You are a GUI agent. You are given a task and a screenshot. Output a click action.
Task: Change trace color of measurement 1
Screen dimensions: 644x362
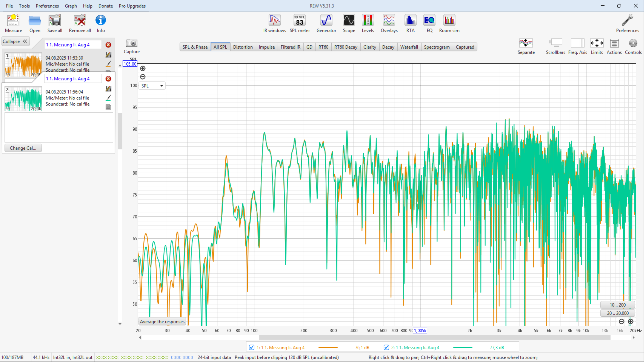(x=108, y=64)
